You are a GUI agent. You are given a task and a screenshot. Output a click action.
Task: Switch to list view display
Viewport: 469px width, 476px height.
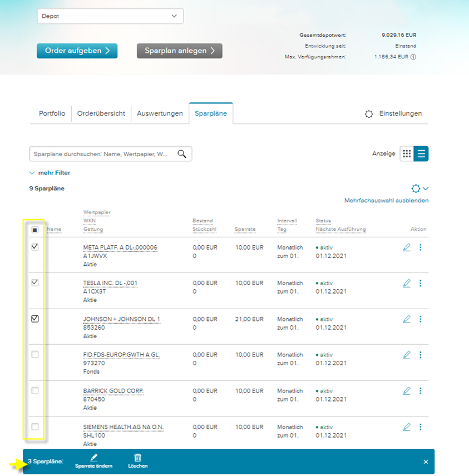[x=421, y=153]
